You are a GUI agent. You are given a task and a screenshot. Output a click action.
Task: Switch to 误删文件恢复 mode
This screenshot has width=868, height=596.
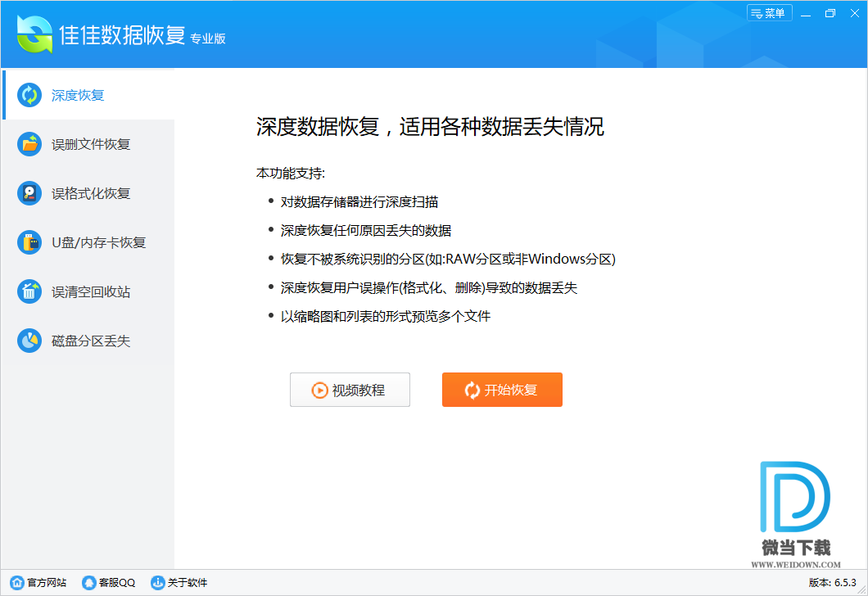tap(88, 144)
